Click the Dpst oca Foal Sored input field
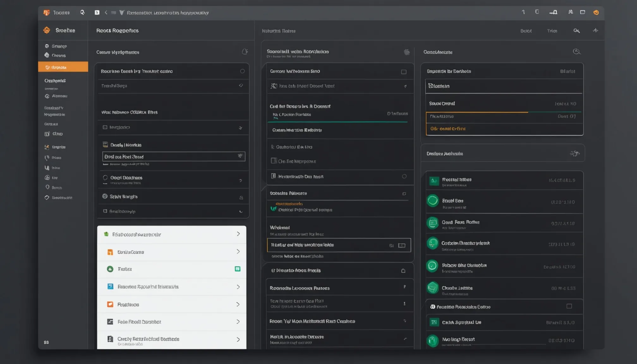 pos(174,156)
